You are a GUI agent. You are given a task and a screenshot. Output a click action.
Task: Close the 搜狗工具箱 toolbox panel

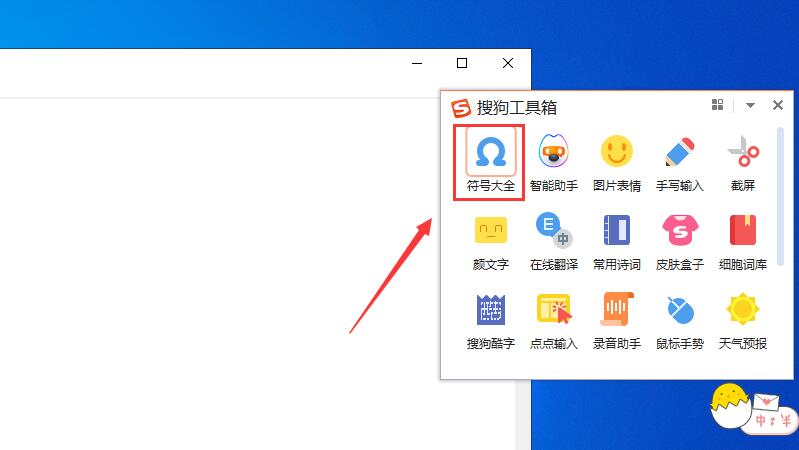778,105
